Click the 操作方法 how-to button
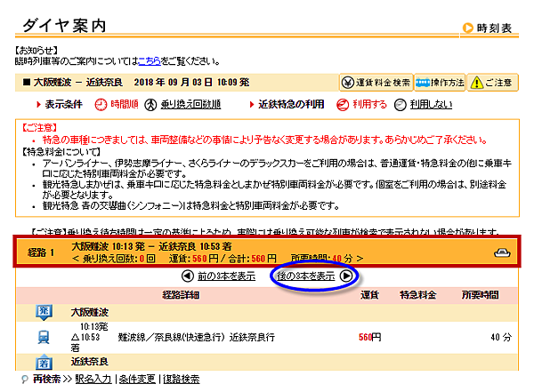The height and width of the screenshot is (392, 534). (440, 83)
